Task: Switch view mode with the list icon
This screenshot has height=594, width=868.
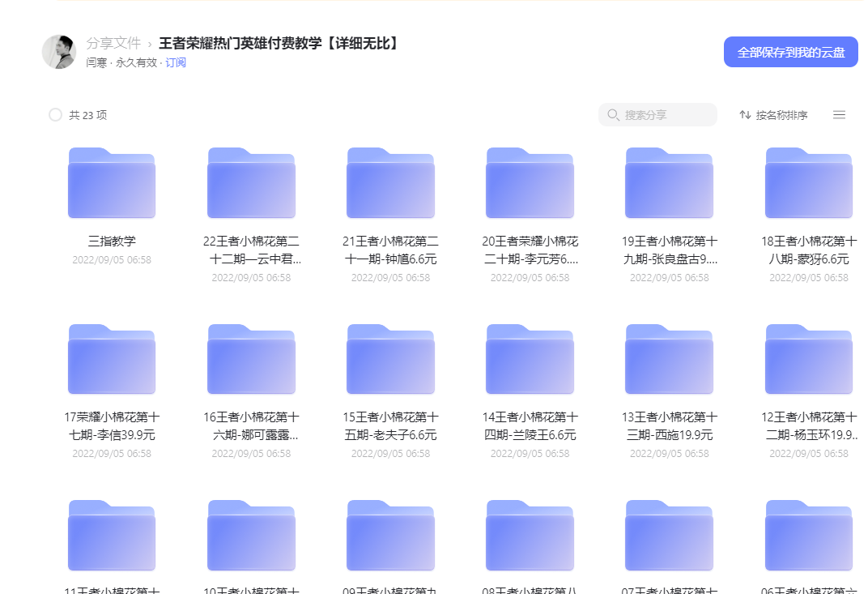Action: [x=839, y=115]
